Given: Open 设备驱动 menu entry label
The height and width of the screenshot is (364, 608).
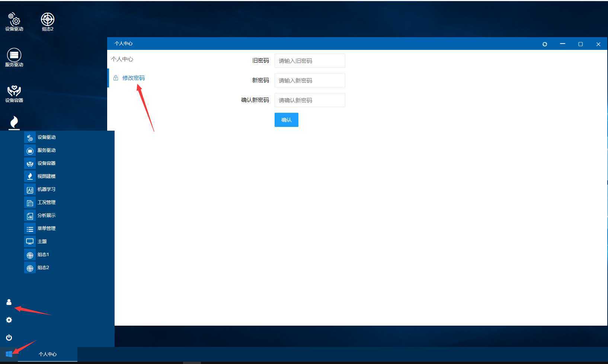Looking at the screenshot, I should tap(47, 137).
